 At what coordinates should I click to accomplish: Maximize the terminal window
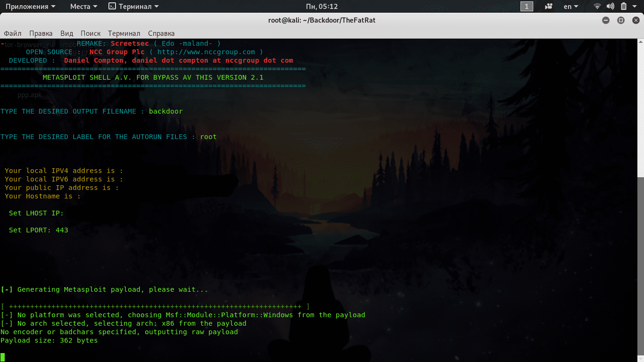tap(621, 20)
